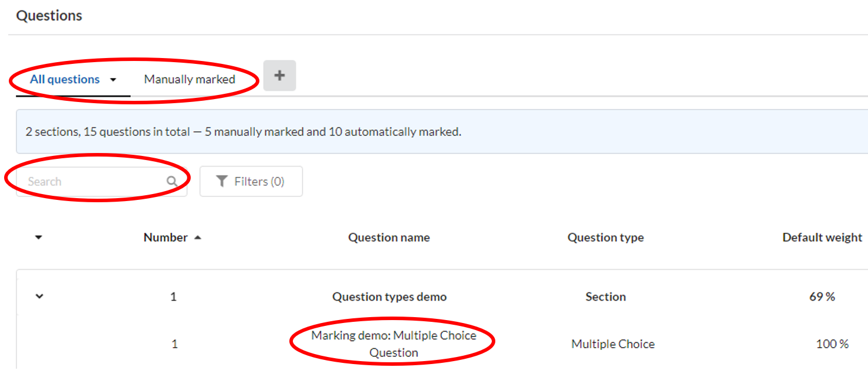Image resolution: width=868 pixels, height=374 pixels.
Task: Select the Question types demo section name
Action: point(389,297)
